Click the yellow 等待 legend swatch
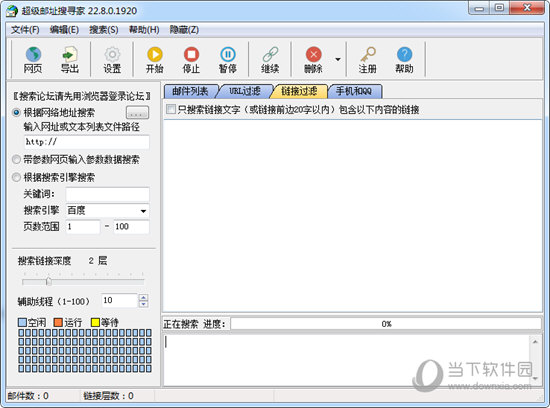 [x=95, y=322]
